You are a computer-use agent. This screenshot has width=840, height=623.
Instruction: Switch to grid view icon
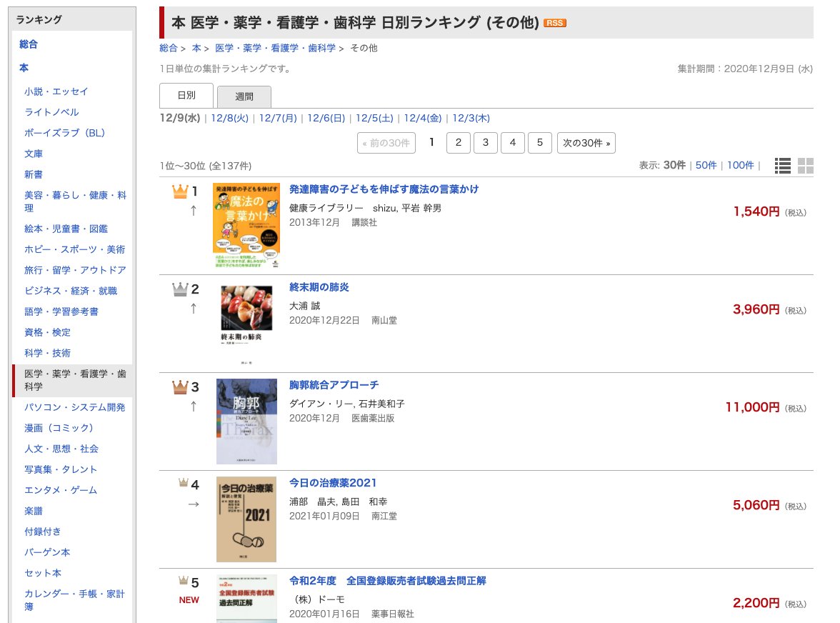[x=805, y=166]
